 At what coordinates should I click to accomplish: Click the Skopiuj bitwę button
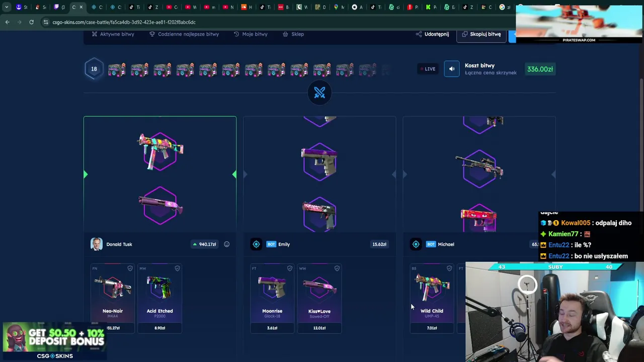(481, 34)
